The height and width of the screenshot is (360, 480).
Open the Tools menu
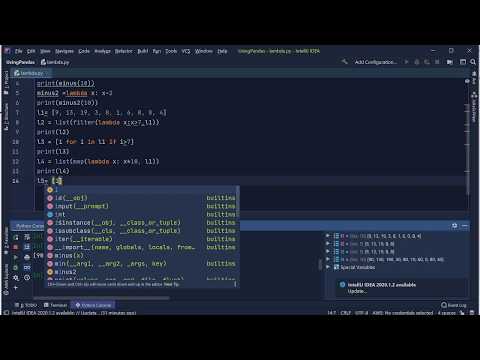171,51
